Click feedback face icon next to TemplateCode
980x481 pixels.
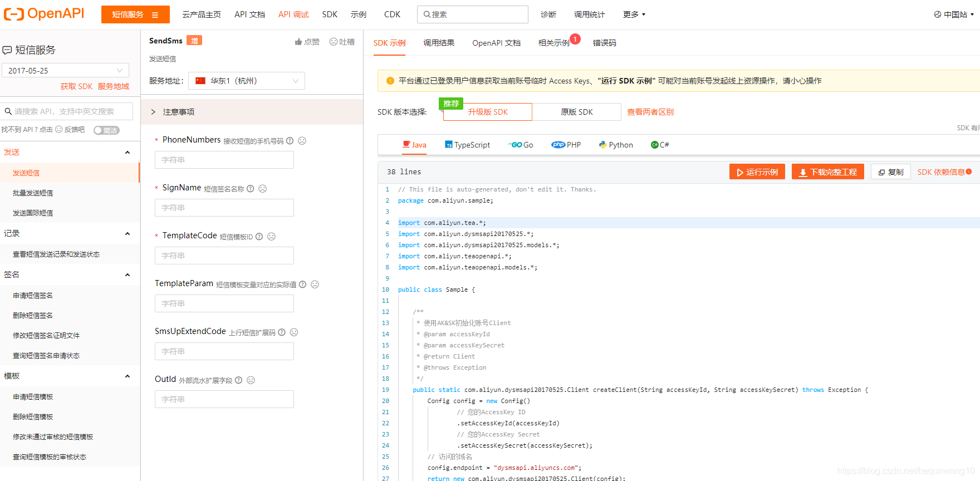pyautogui.click(x=271, y=237)
